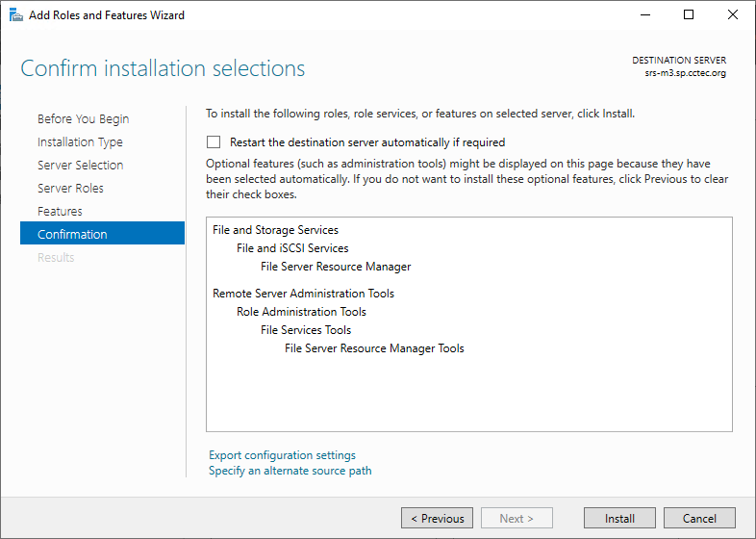Click the Previous button
Screen dimensions: 756x539
click(x=437, y=518)
